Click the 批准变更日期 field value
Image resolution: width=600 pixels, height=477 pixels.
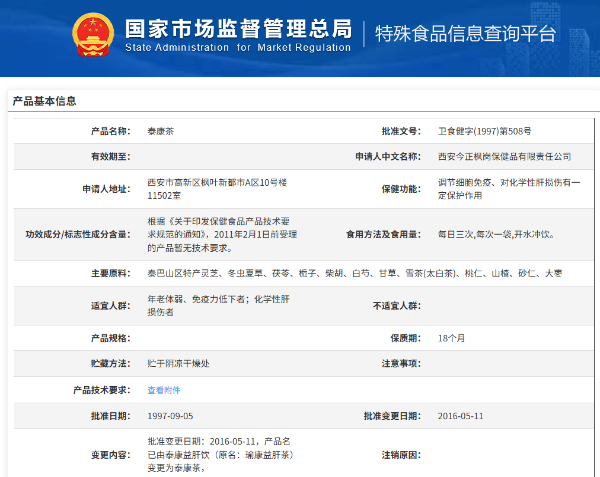pos(460,415)
